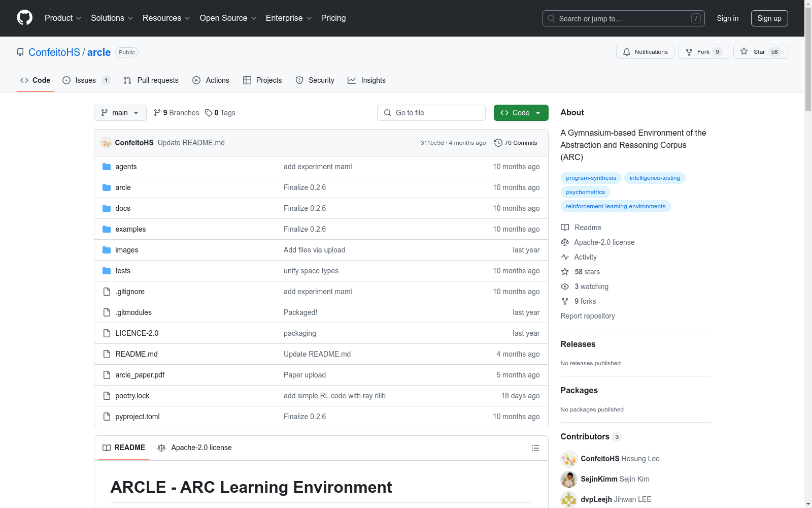This screenshot has width=812, height=508.
Task: Click the Sign up button
Action: [769, 18]
